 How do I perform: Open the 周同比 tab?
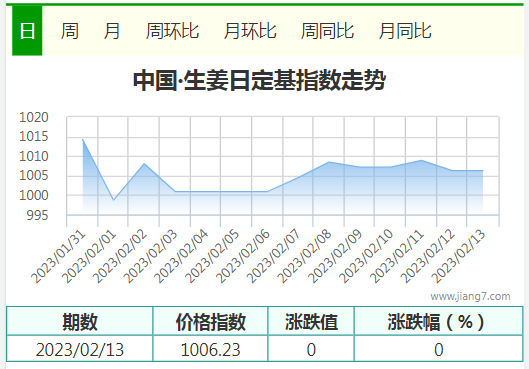click(x=327, y=31)
